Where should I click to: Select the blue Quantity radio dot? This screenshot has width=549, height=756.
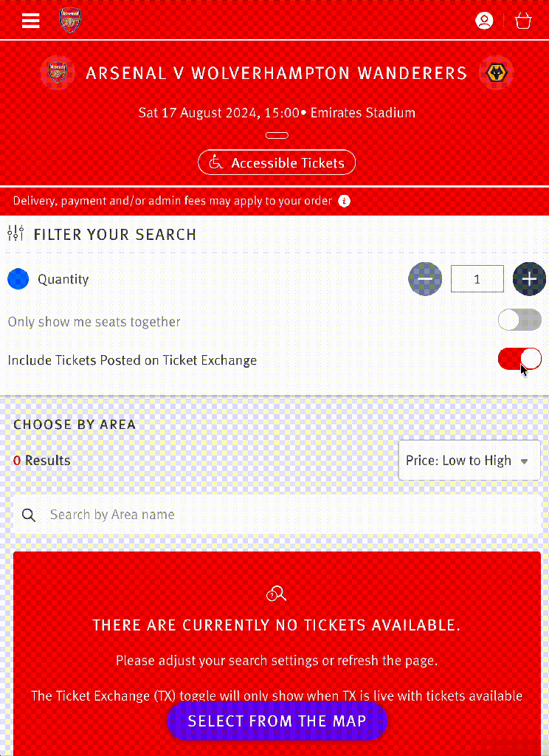(x=18, y=279)
